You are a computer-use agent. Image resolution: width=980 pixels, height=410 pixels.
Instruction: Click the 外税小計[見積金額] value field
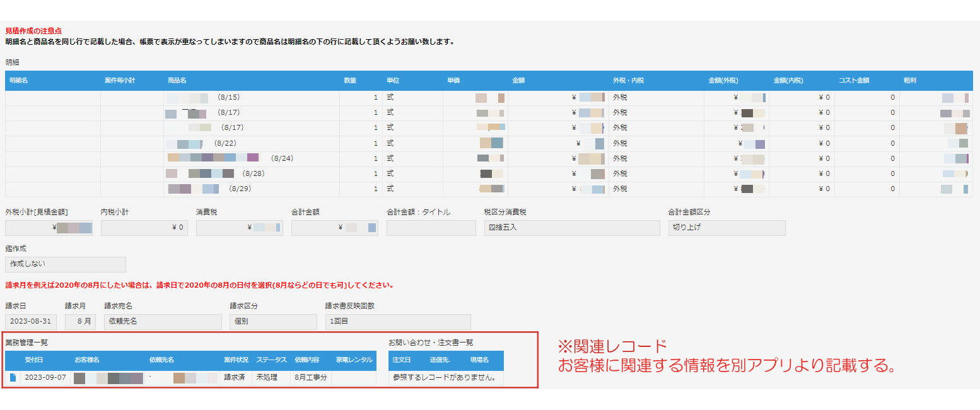coord(49,228)
